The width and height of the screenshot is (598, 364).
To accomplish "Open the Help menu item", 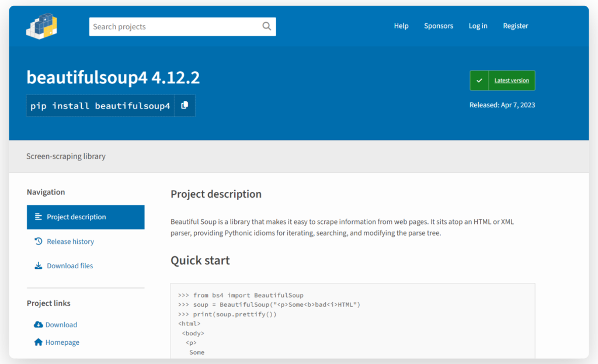I will 401,26.
